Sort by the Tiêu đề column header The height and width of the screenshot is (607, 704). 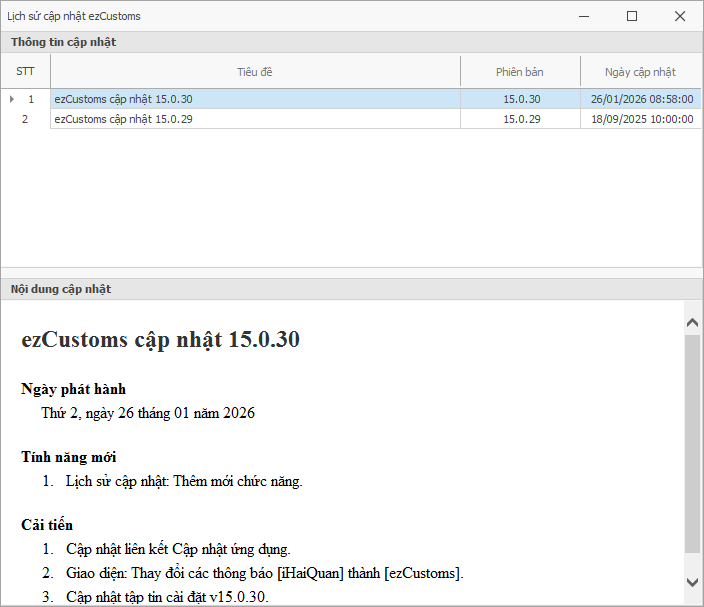pos(255,72)
